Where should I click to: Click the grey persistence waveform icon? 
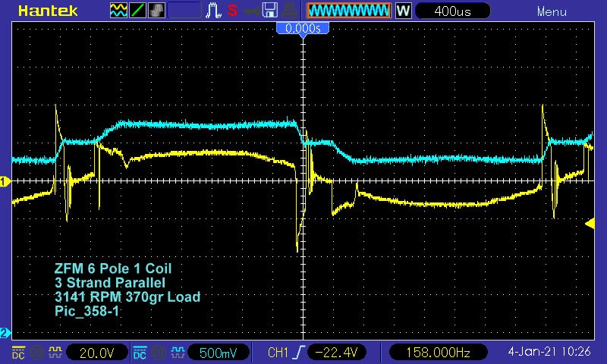pyautogui.click(x=156, y=11)
